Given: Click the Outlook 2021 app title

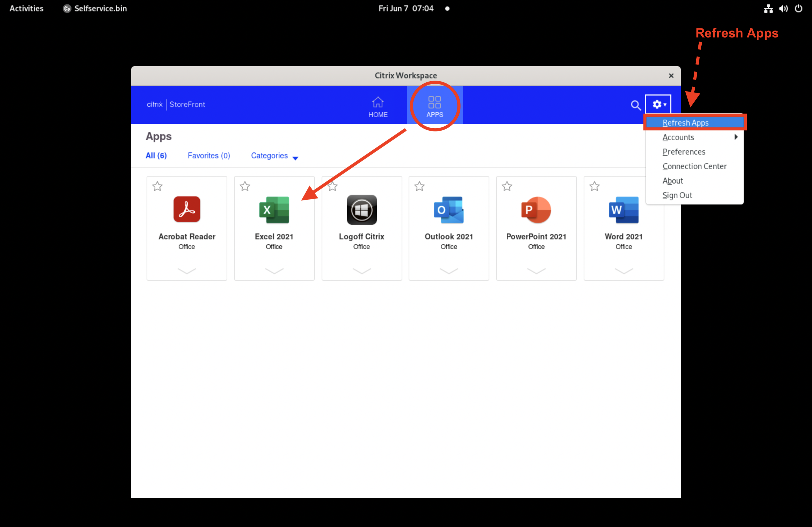Looking at the screenshot, I should pyautogui.click(x=449, y=236).
